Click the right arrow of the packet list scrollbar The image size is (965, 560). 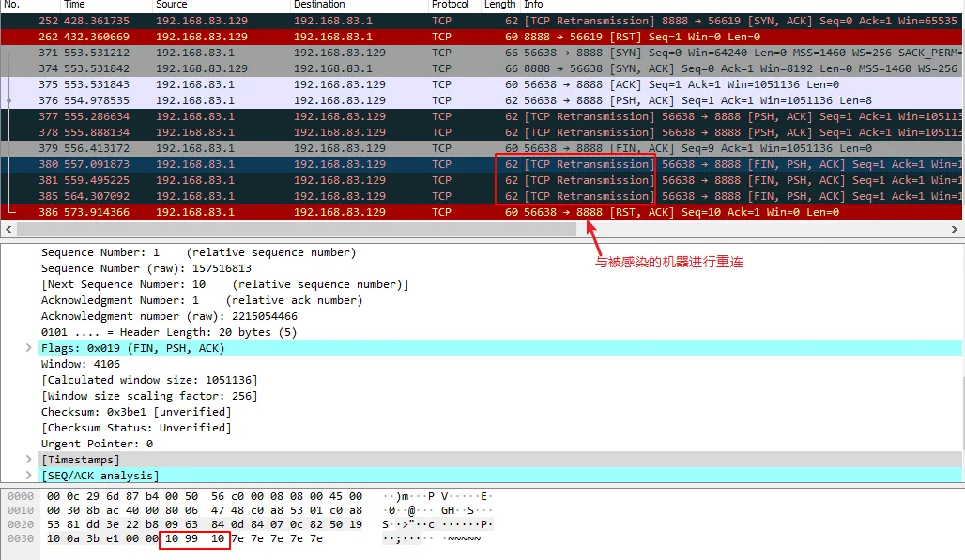955,229
